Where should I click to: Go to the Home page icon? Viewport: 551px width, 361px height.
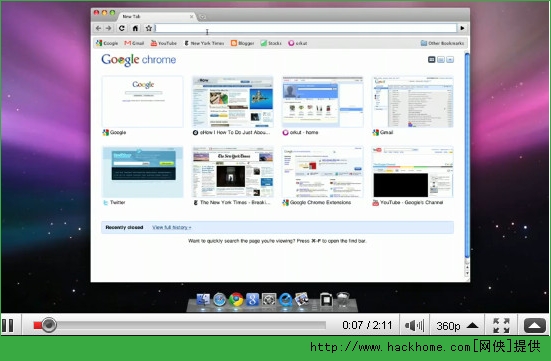click(x=135, y=28)
